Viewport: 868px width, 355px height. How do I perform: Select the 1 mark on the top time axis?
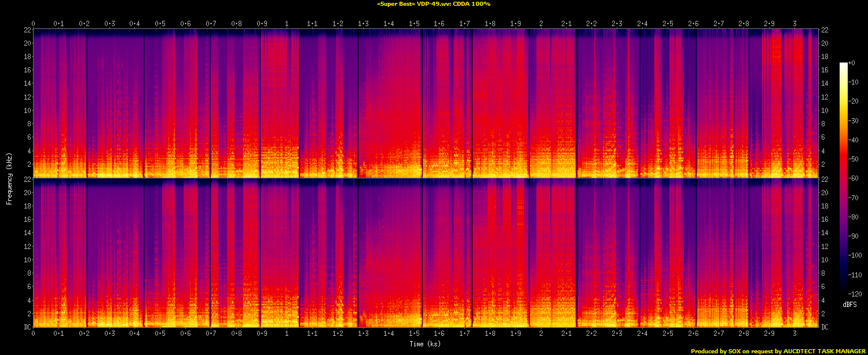(287, 24)
